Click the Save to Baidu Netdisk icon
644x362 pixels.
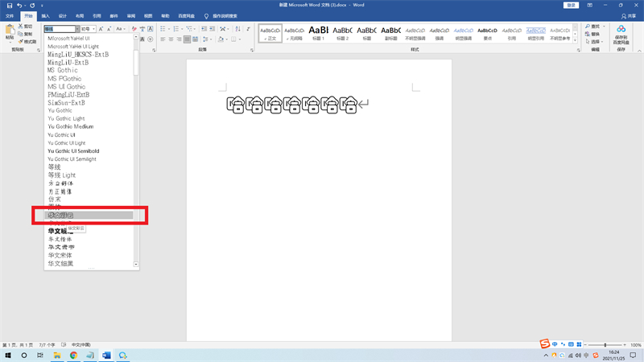(x=621, y=31)
